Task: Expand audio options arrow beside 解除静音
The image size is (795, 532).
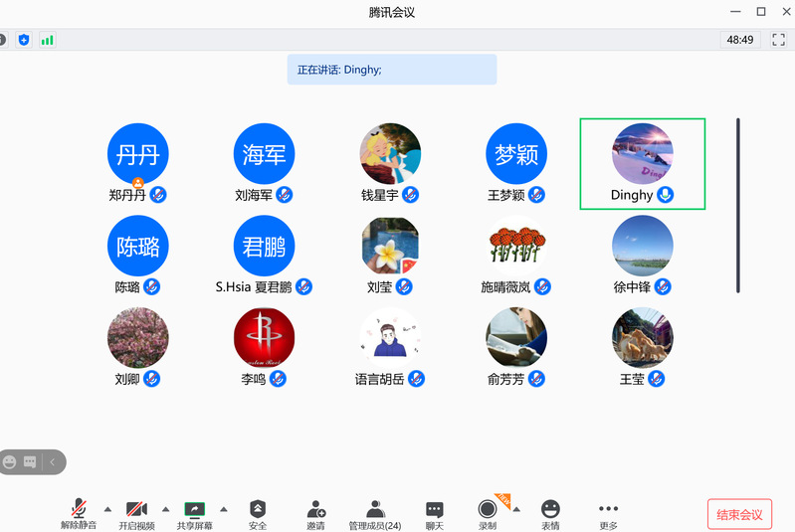Action: click(107, 509)
